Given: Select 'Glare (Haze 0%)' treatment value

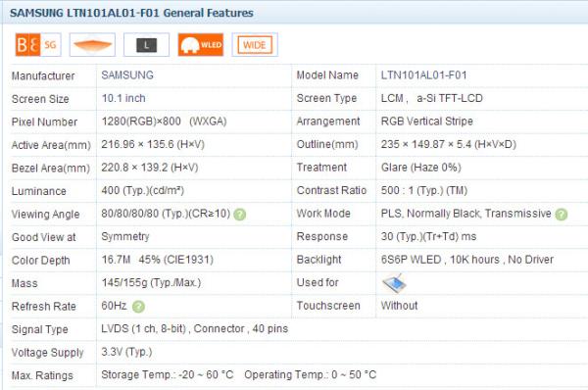Looking at the screenshot, I should [420, 168].
